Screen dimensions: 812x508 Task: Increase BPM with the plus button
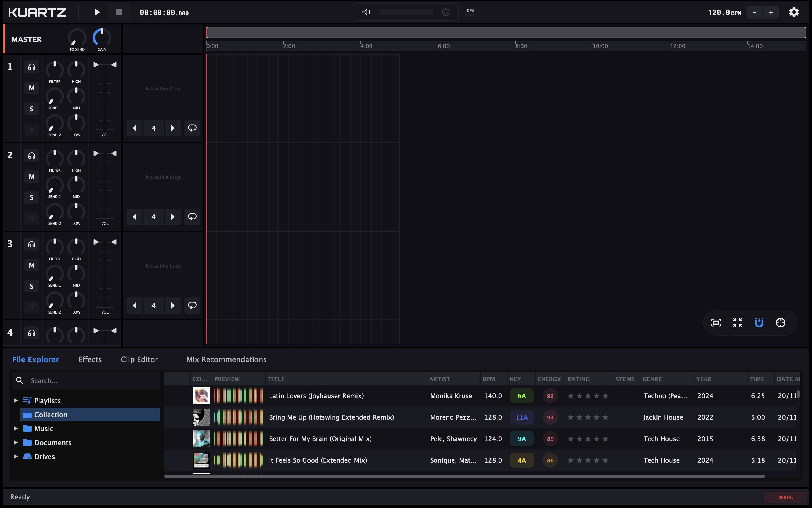pos(771,12)
